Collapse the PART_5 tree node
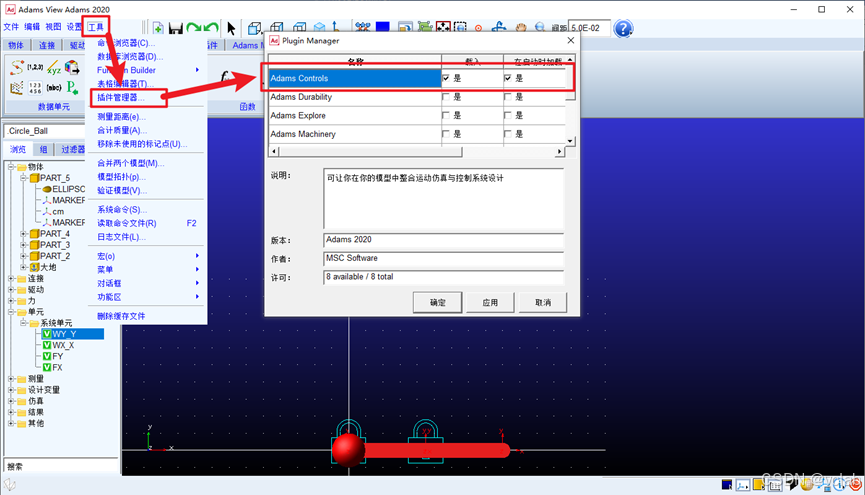Image resolution: width=865 pixels, height=495 pixels. click(23, 178)
